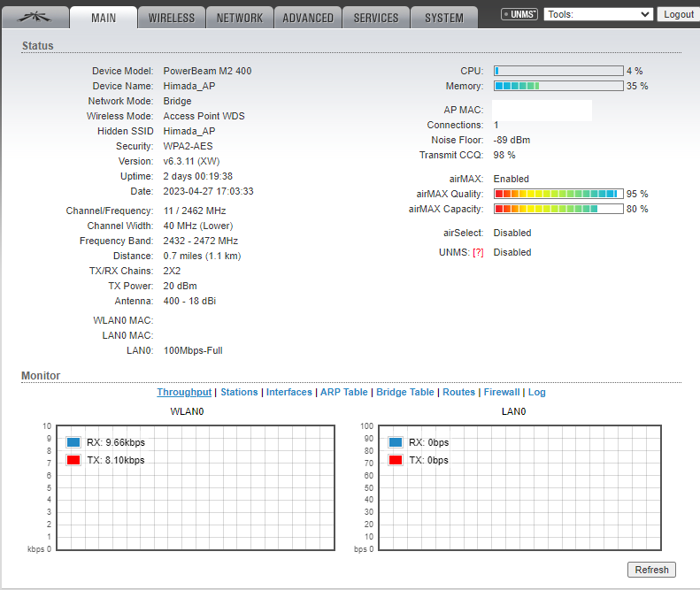700x590 pixels.
Task: Open the Stations monitor link
Action: [239, 392]
